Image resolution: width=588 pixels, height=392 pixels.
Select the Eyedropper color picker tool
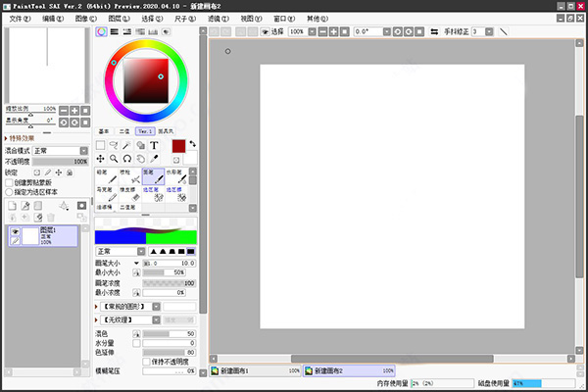click(155, 158)
